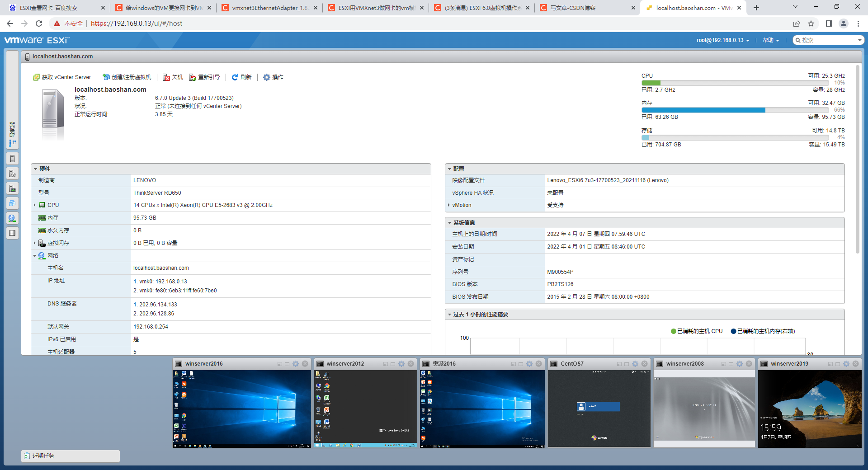Open the gear settings on winserver2016 thumbnail
The height and width of the screenshot is (470, 868).
click(x=296, y=363)
